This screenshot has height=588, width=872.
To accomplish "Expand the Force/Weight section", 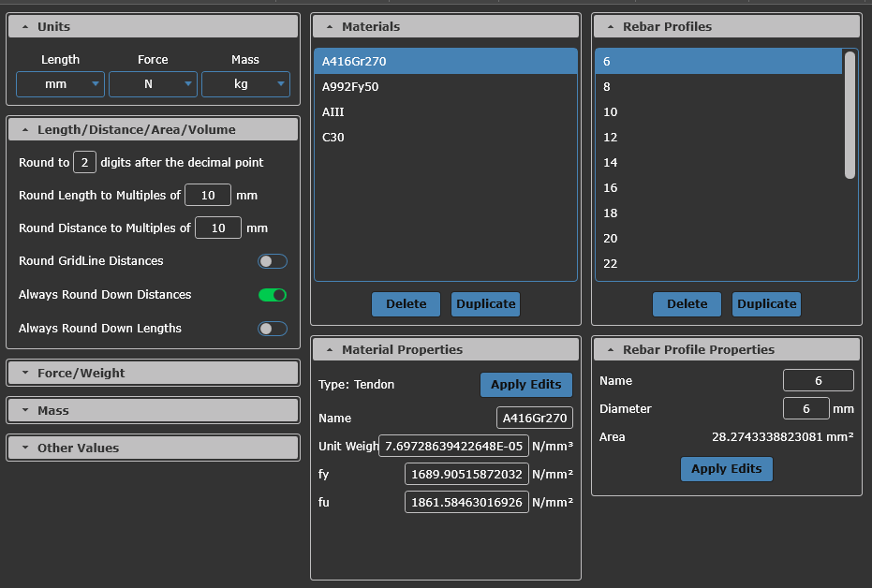I will pos(153,373).
